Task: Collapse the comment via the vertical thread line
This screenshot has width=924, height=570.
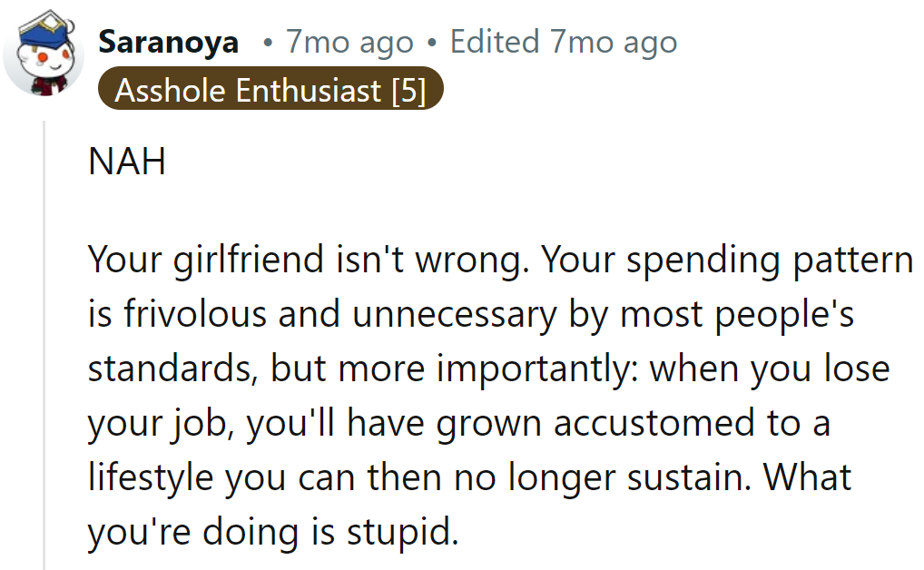Action: [44, 345]
